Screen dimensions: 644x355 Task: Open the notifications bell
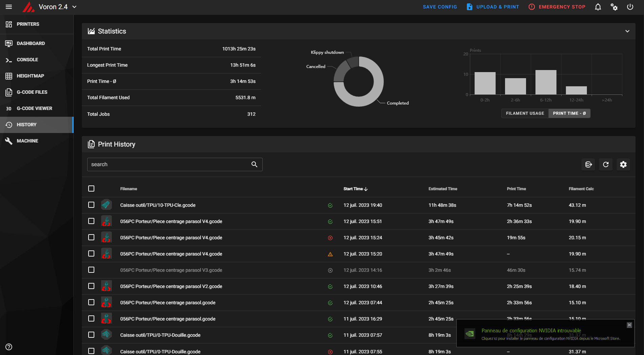[598, 7]
